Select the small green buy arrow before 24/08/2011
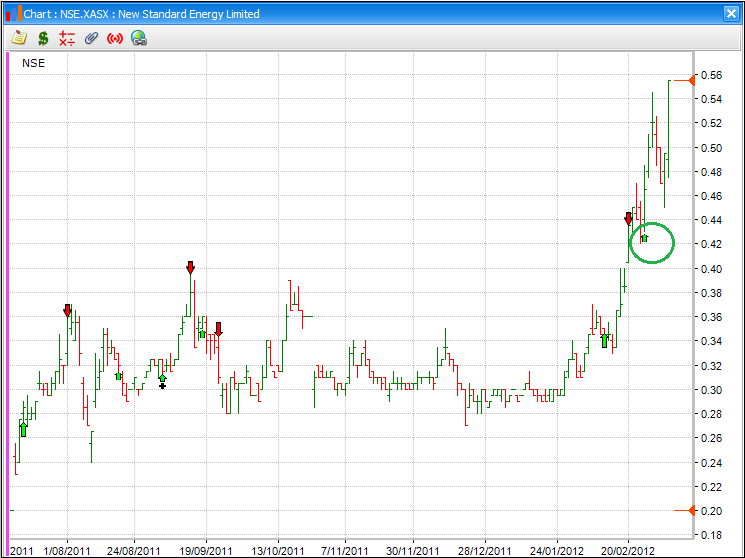The height and width of the screenshot is (558, 745). 119,376
